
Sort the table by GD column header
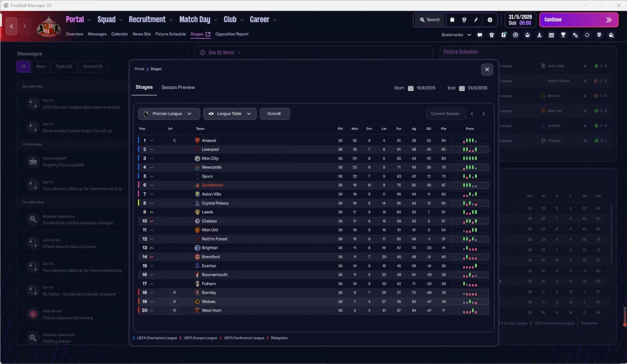(429, 129)
